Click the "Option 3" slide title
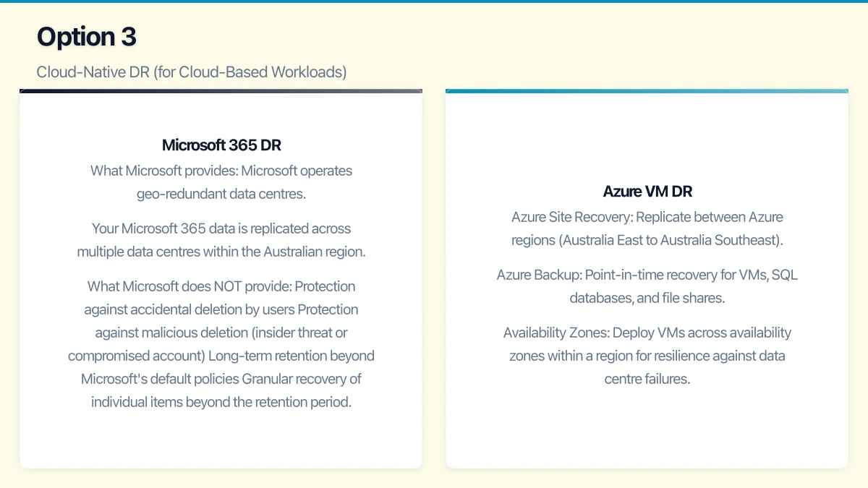 [x=87, y=37]
